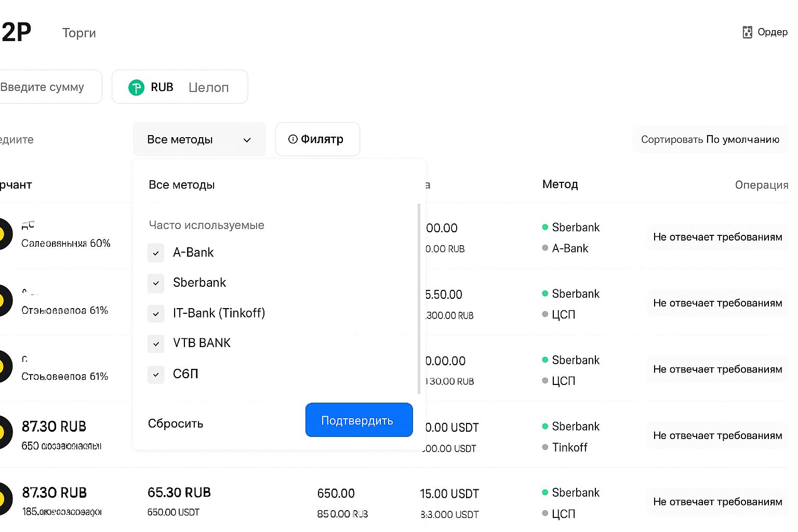Open the RUB currency selector
Screen dimensions: 798x532
tap(180, 87)
